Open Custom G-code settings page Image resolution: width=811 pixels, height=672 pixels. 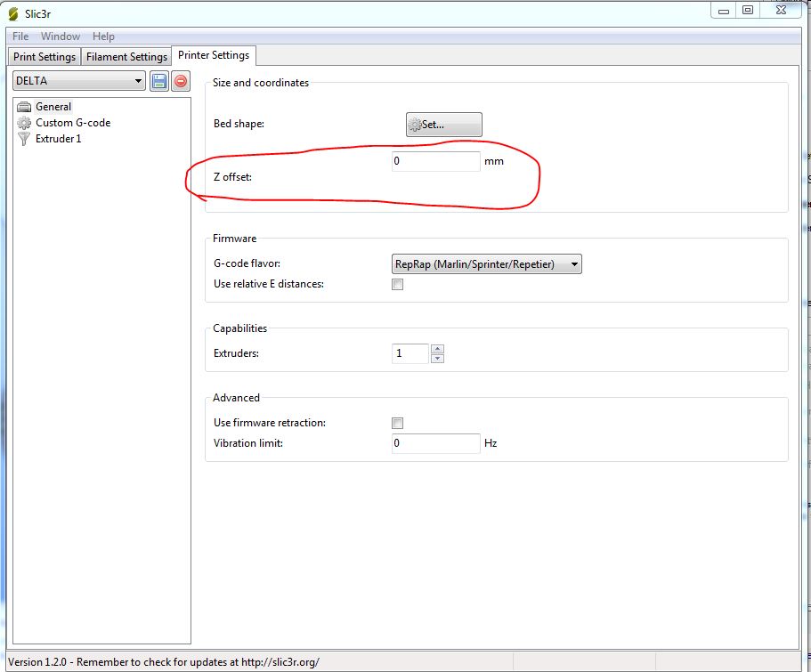pyautogui.click(x=72, y=123)
